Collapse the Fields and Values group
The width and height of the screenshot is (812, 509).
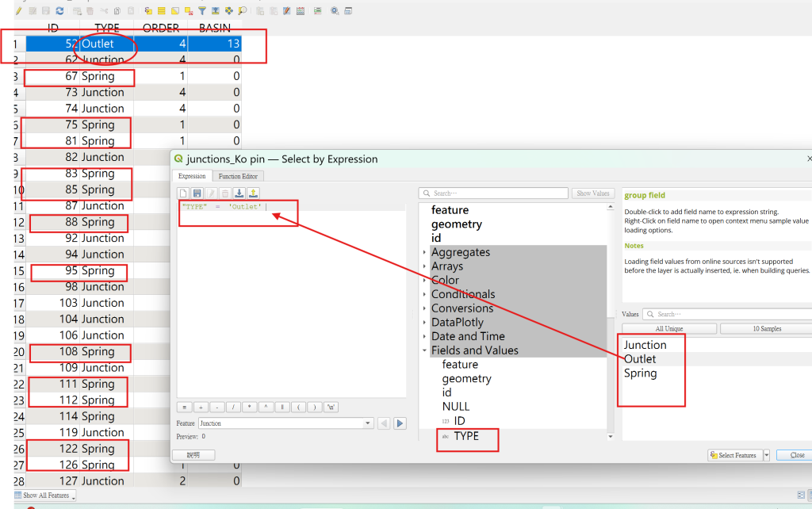point(425,350)
